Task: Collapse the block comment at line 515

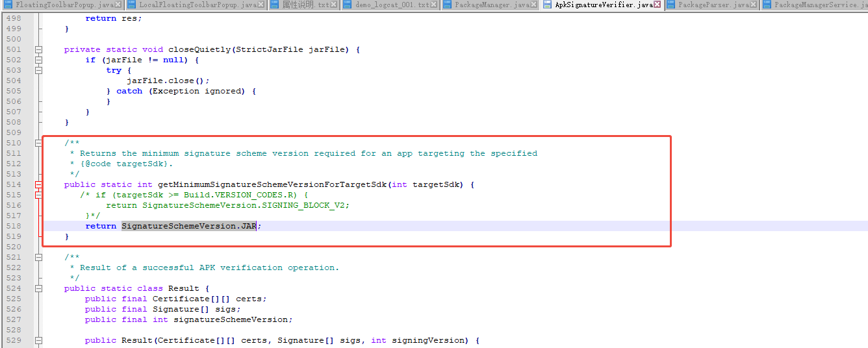Action: coord(38,195)
